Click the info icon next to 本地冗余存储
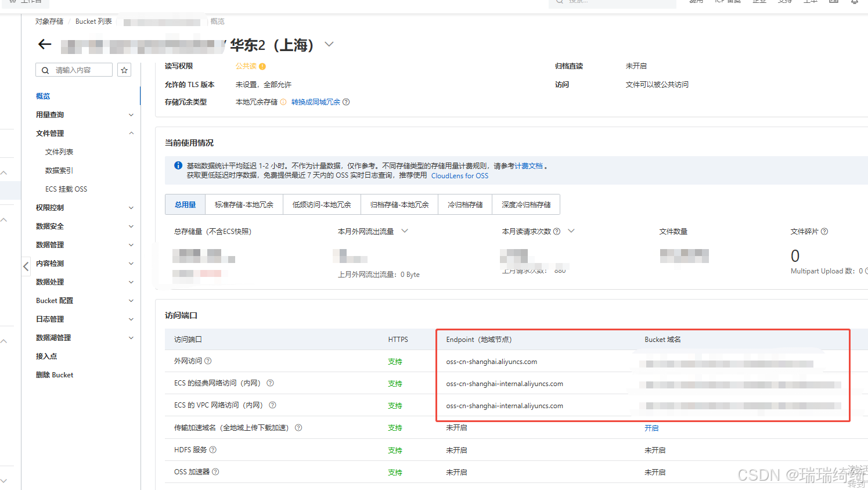The image size is (868, 490). click(x=283, y=102)
